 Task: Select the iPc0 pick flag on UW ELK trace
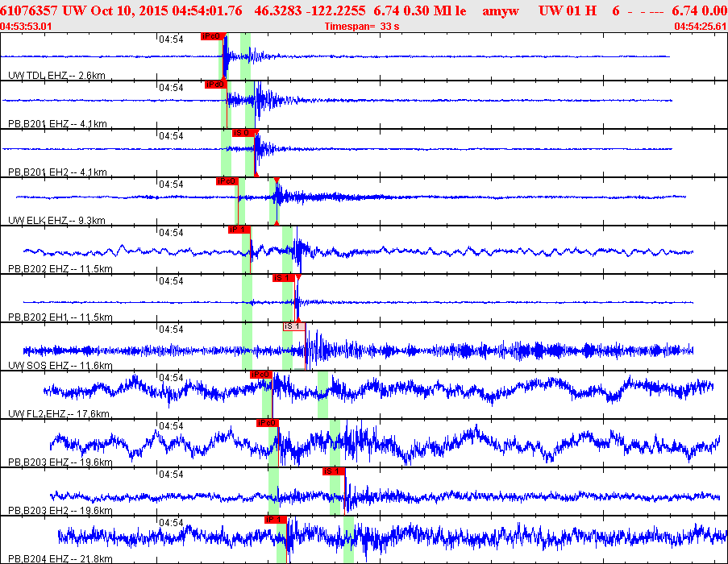tap(227, 181)
